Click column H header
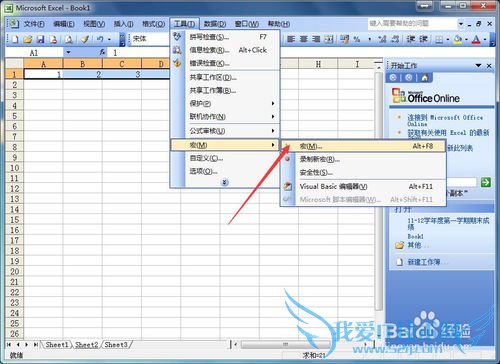 point(318,64)
